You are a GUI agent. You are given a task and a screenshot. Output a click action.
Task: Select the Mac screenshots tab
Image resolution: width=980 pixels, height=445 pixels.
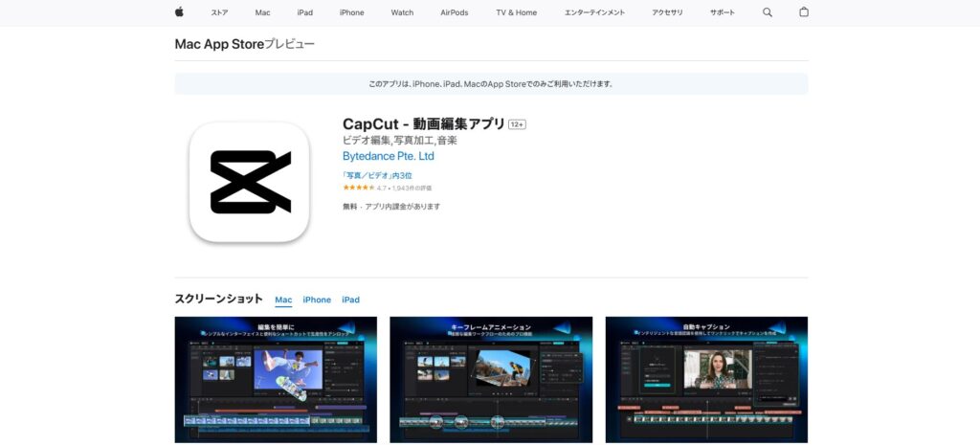pos(283,300)
